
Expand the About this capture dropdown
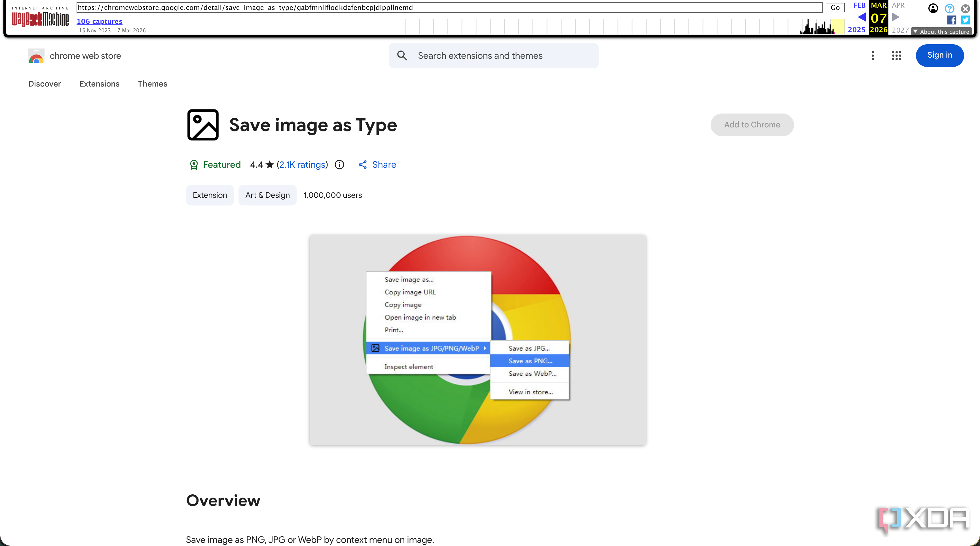[x=941, y=31]
